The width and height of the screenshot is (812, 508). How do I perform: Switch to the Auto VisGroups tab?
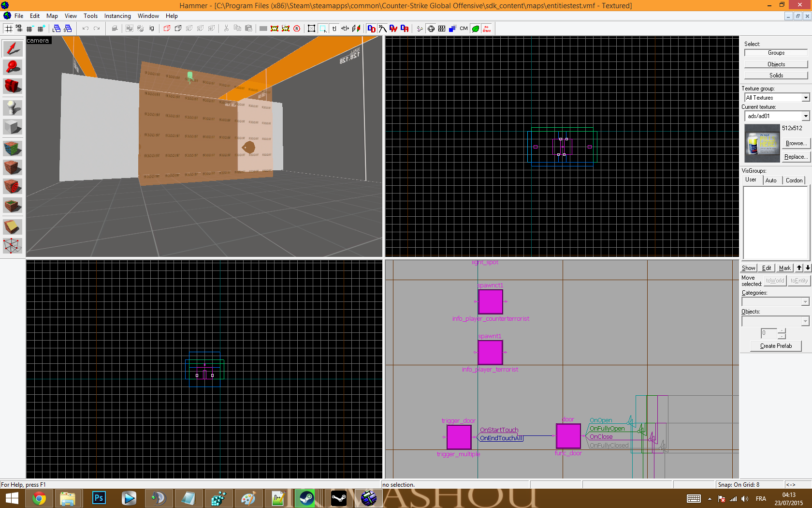tap(771, 180)
